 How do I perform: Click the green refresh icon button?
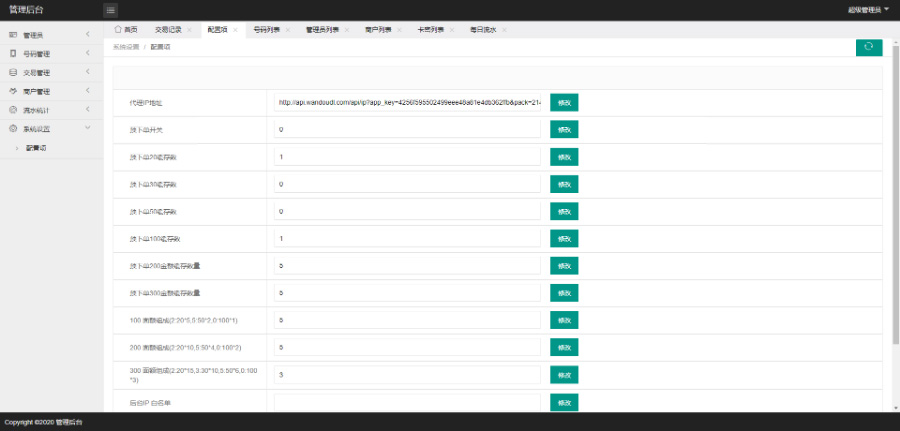[868, 47]
